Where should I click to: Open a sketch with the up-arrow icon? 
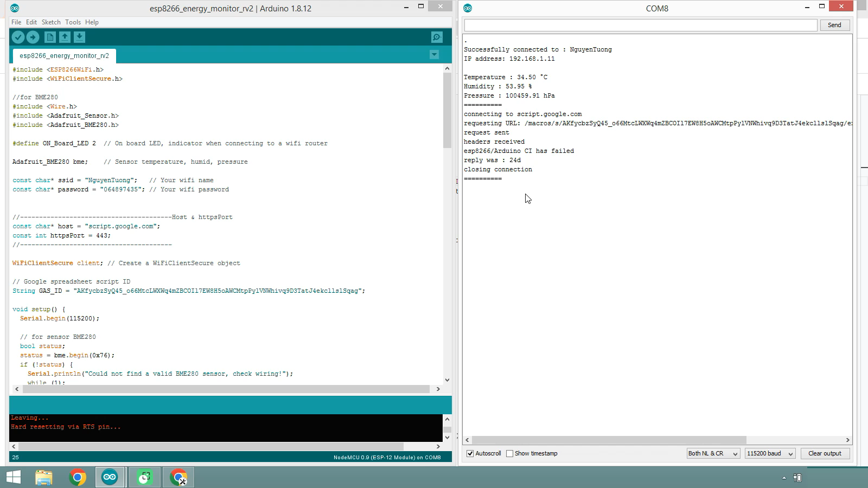(65, 37)
